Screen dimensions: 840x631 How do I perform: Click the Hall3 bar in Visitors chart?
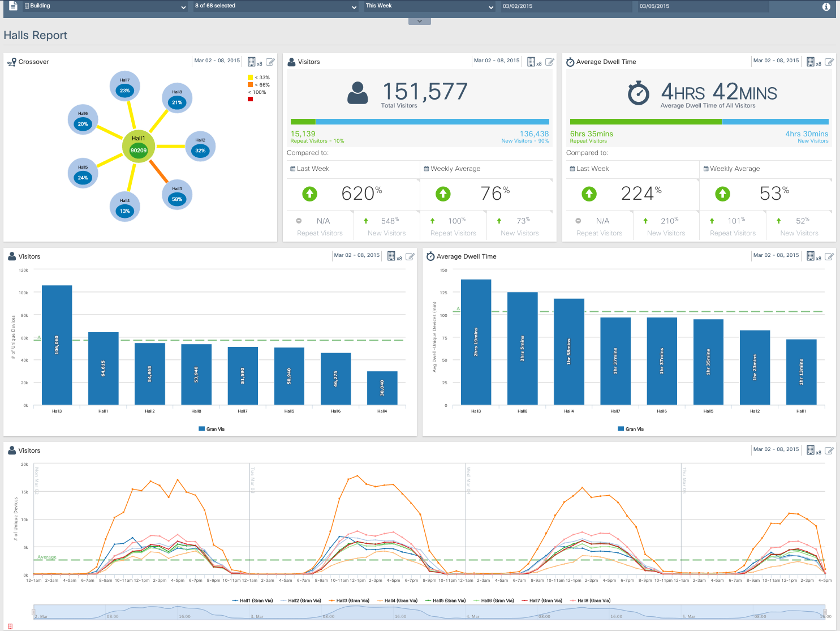click(57, 345)
